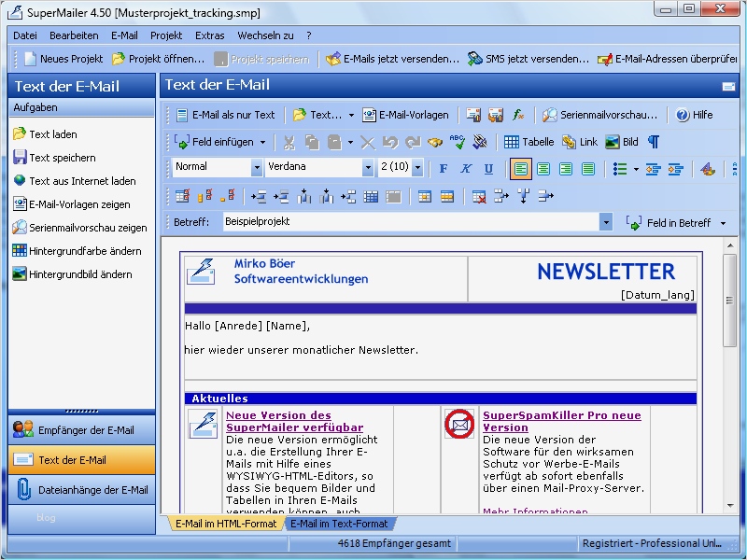747x560 pixels.
Task: Expand the Feld einfügen dropdown
Action: [263, 143]
